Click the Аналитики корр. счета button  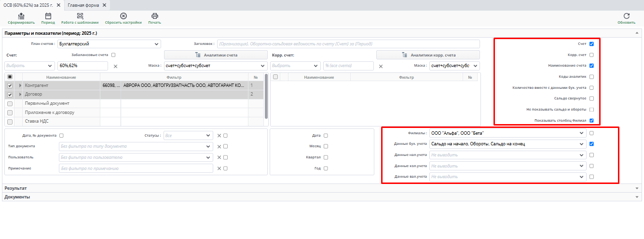pyautogui.click(x=428, y=55)
